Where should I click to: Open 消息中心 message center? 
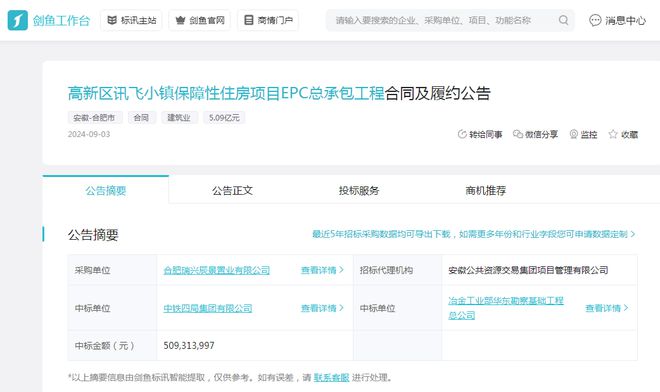pyautogui.click(x=617, y=20)
